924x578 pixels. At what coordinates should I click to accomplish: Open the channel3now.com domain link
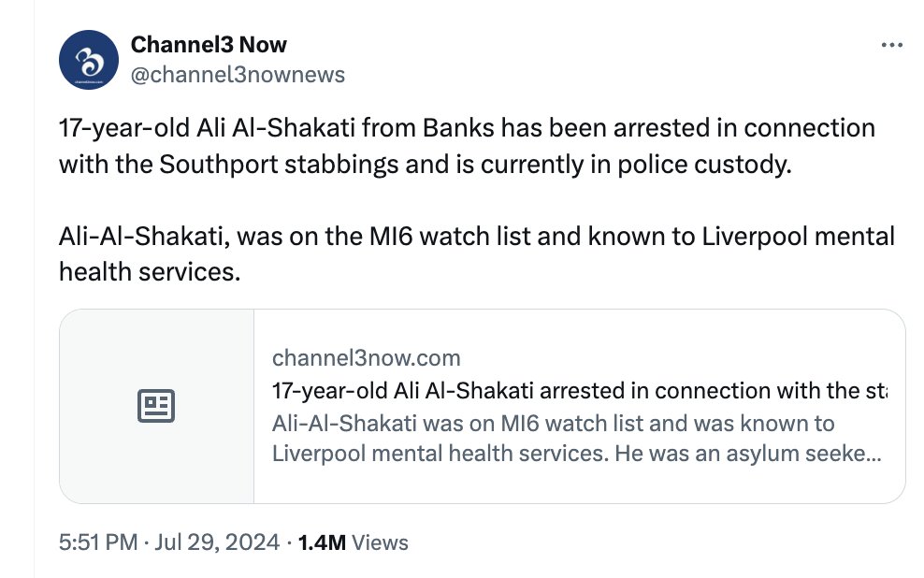point(366,357)
